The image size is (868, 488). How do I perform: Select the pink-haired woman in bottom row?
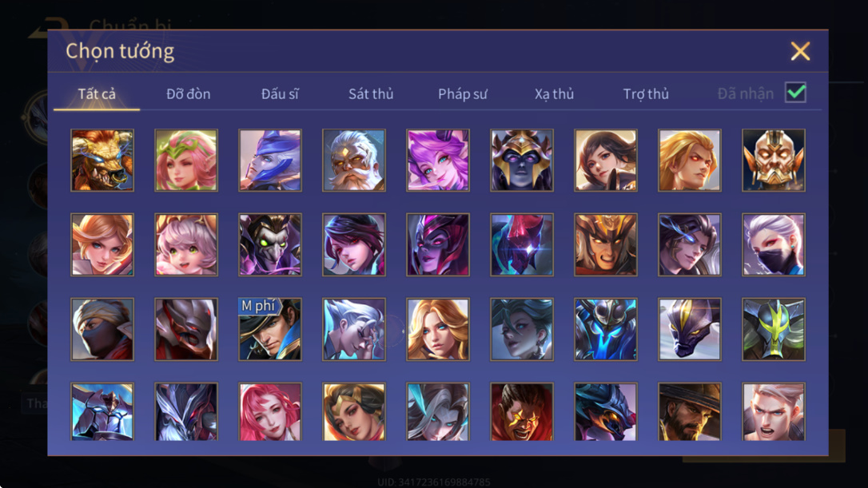tap(270, 411)
